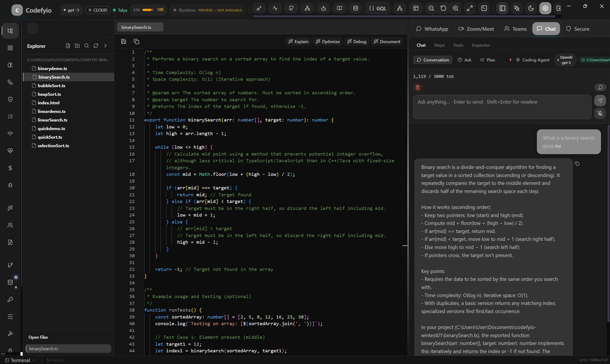Open the git branch icon in sidebar
Screen dimensions: 610x364
(10, 265)
